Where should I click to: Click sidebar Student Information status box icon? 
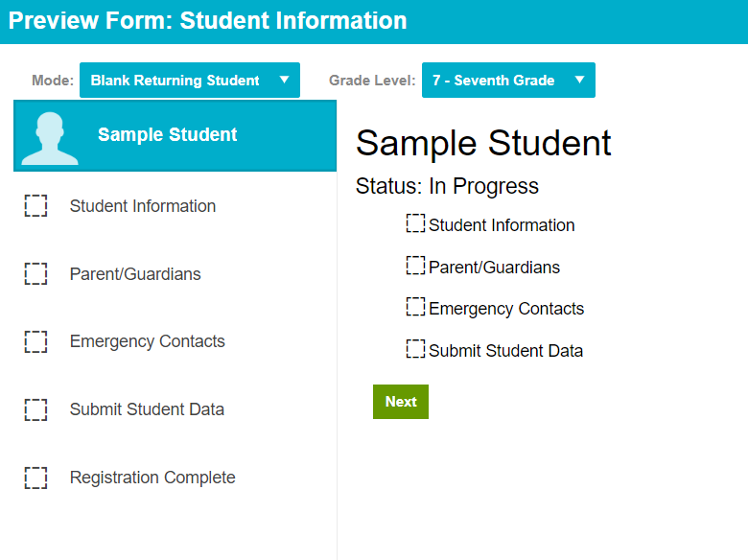click(x=35, y=206)
